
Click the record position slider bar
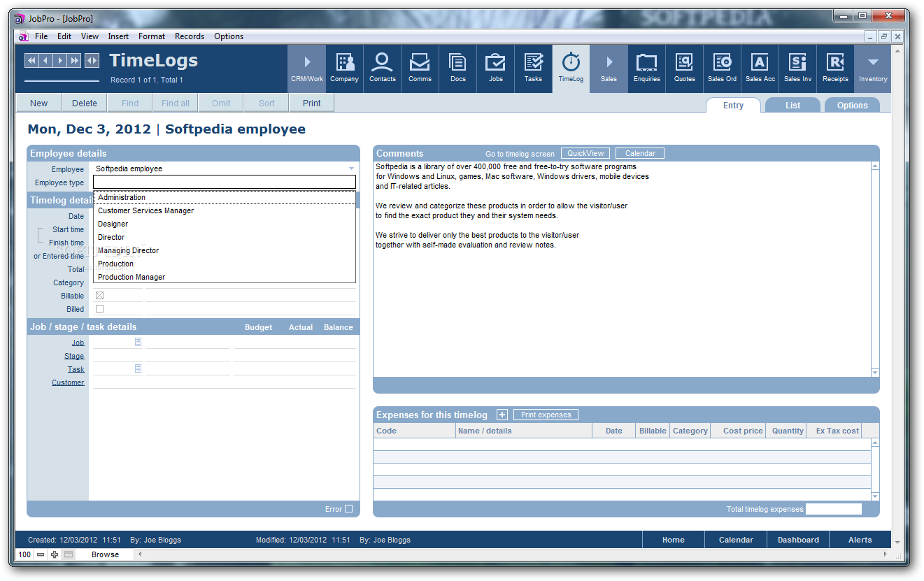pyautogui.click(x=62, y=81)
